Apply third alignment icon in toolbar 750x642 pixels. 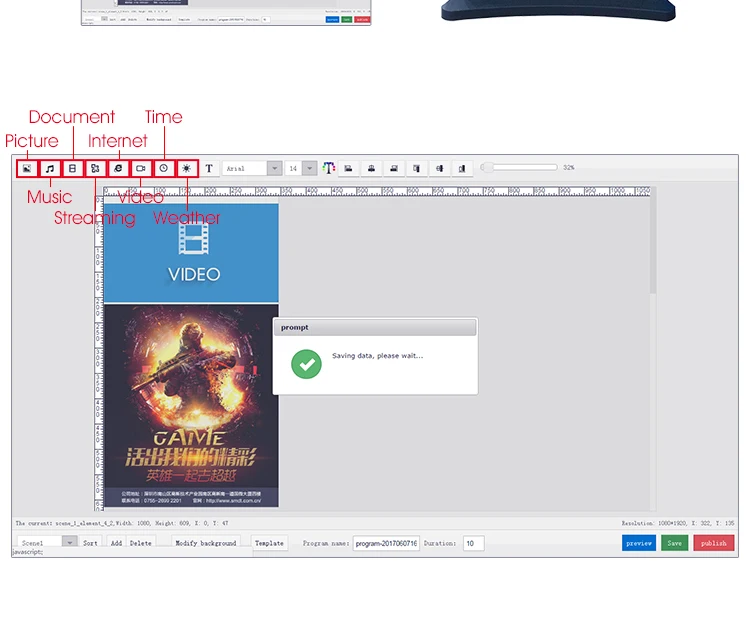pos(394,168)
